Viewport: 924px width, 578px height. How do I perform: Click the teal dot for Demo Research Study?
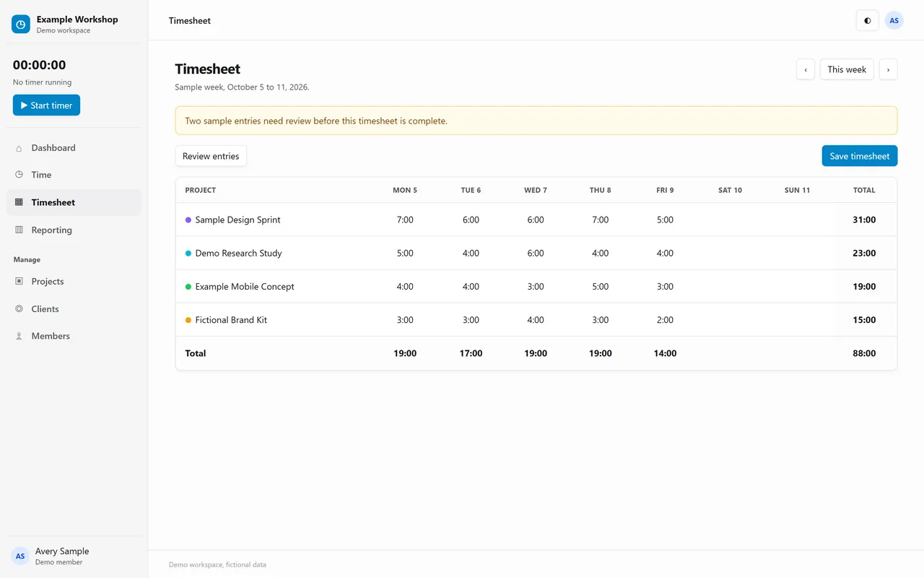coord(188,254)
